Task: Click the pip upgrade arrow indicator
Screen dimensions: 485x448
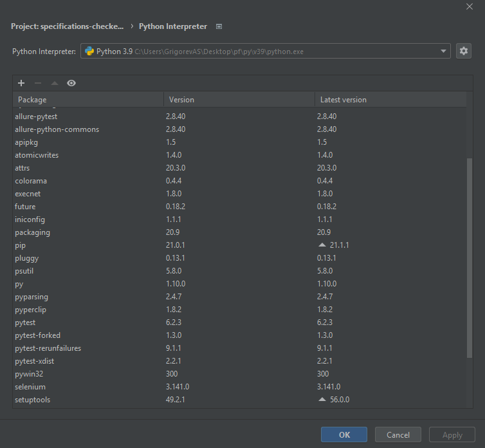Action: [x=322, y=245]
